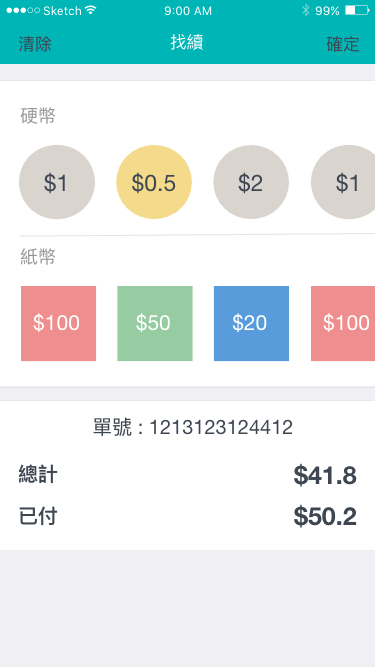Tap the partially visible rightmost $1 coin

click(343, 182)
